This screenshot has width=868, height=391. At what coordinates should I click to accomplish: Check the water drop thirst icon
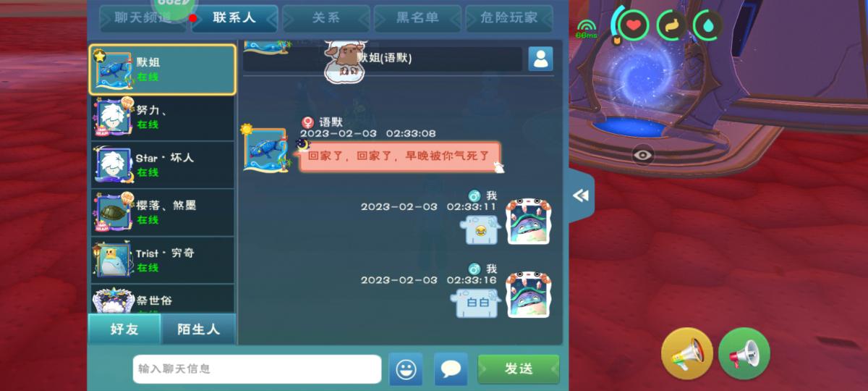tap(707, 25)
